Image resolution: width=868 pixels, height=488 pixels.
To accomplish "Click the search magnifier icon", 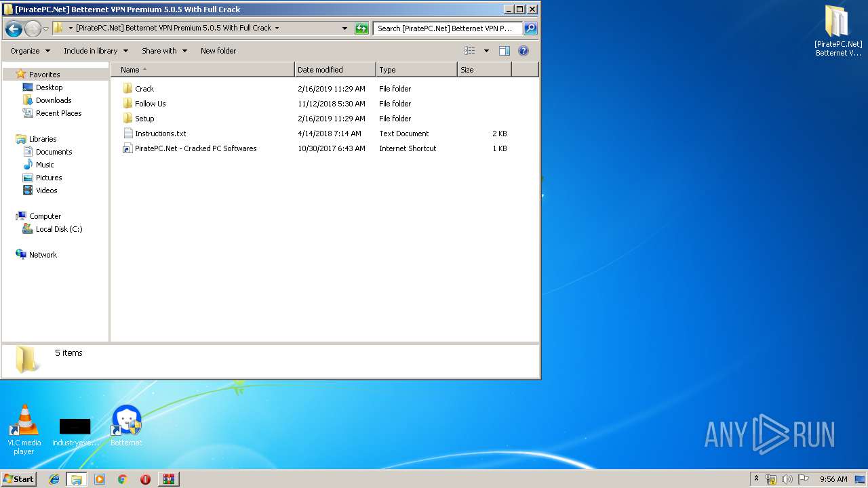I will coord(530,28).
